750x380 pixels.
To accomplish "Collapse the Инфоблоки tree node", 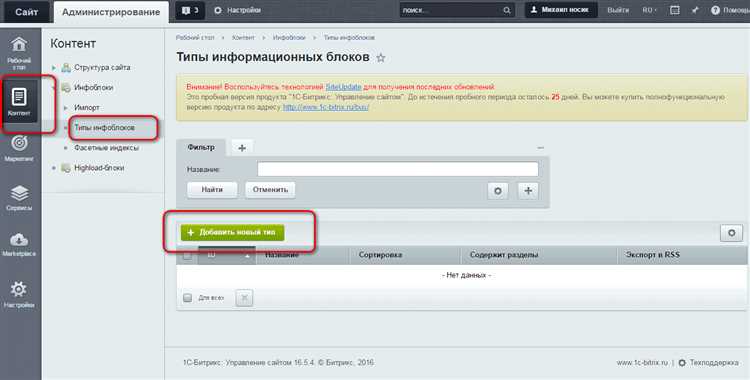I will tap(54, 88).
